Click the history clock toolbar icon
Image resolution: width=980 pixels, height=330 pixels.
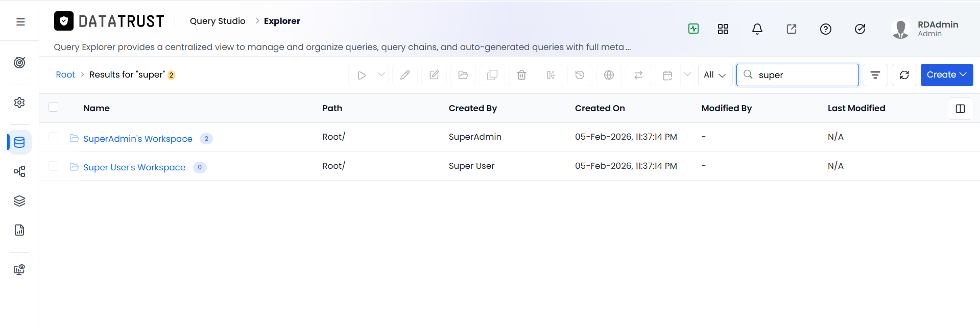point(580,75)
